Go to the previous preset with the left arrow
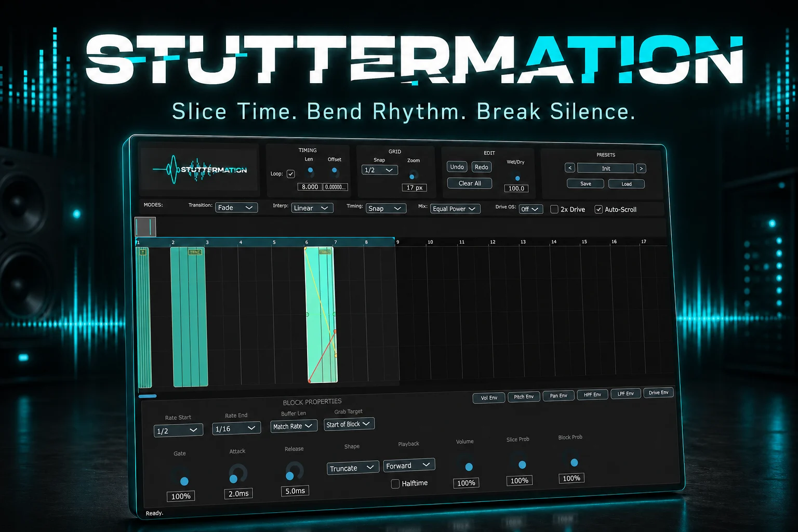 click(x=570, y=168)
